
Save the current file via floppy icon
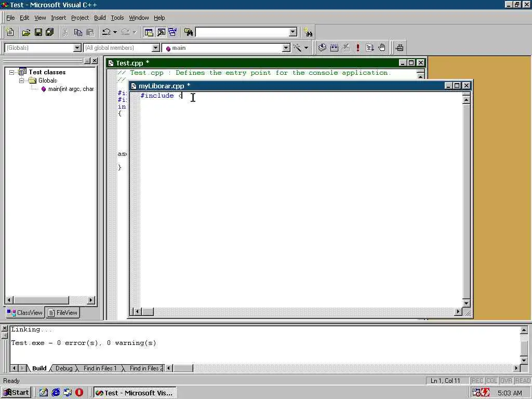[38, 32]
